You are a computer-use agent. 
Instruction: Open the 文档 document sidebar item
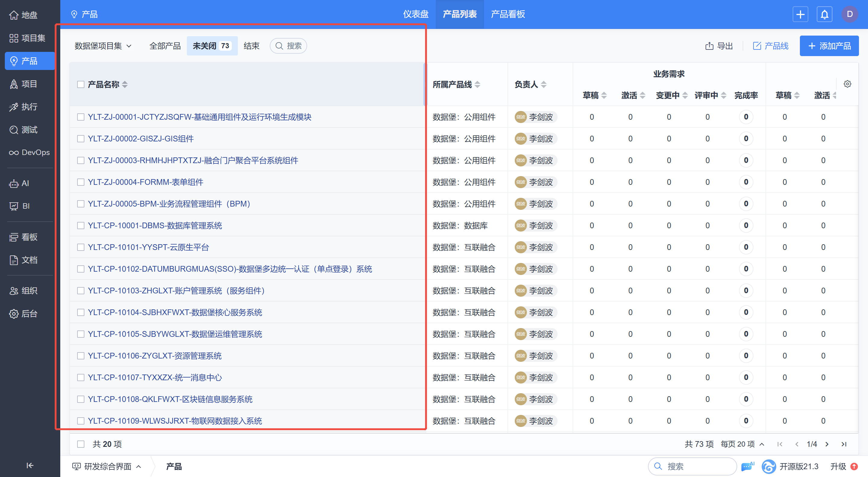pos(23,260)
